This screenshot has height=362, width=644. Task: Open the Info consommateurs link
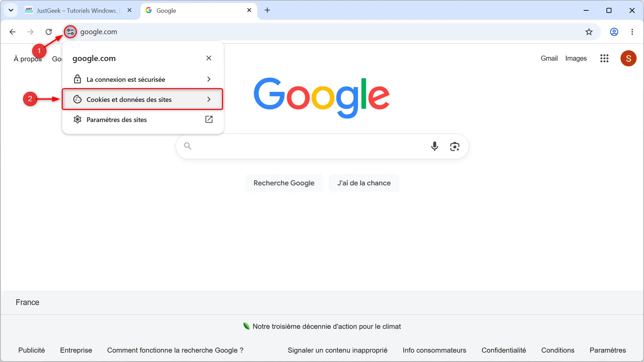(x=434, y=350)
